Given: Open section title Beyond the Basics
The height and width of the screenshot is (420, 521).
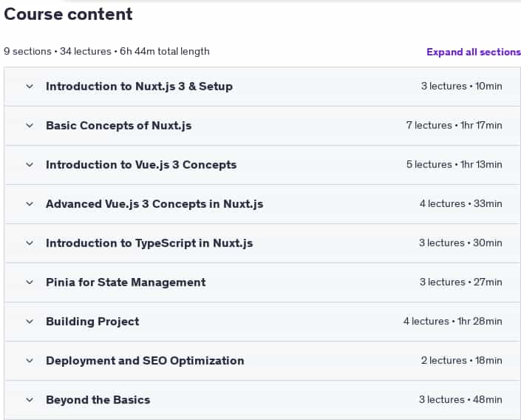Looking at the screenshot, I should pos(98,400).
